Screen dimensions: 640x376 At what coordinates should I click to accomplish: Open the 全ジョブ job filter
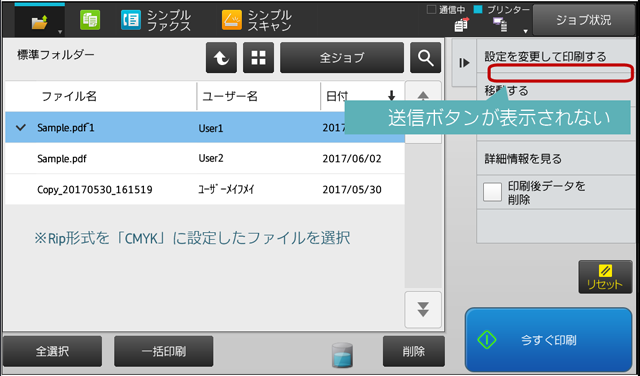coord(342,58)
